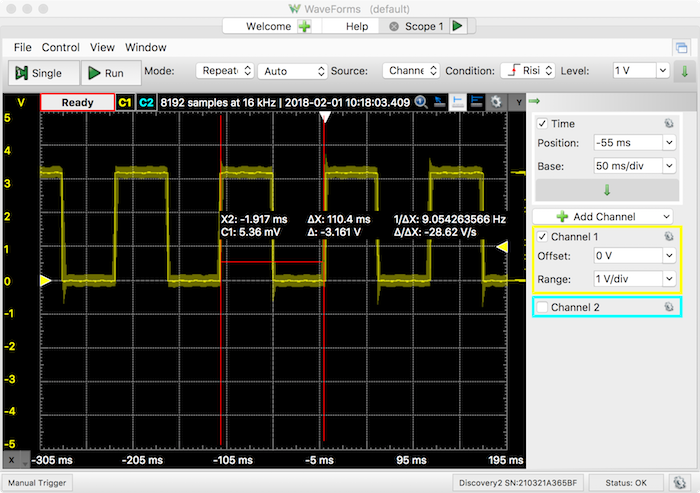Click the Manual Trigger button
The height and width of the screenshot is (493, 700).
tap(37, 483)
